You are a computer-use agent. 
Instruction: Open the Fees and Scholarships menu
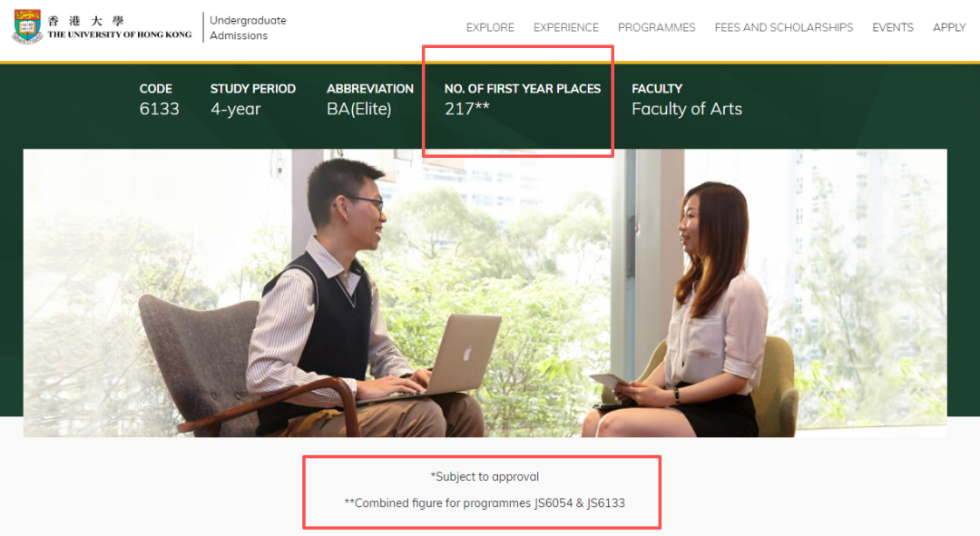click(784, 27)
